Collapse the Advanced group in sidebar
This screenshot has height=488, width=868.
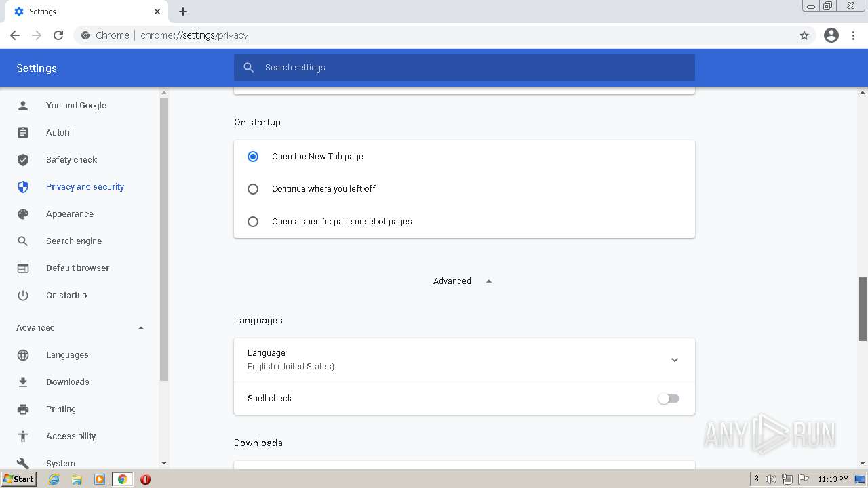(141, 328)
